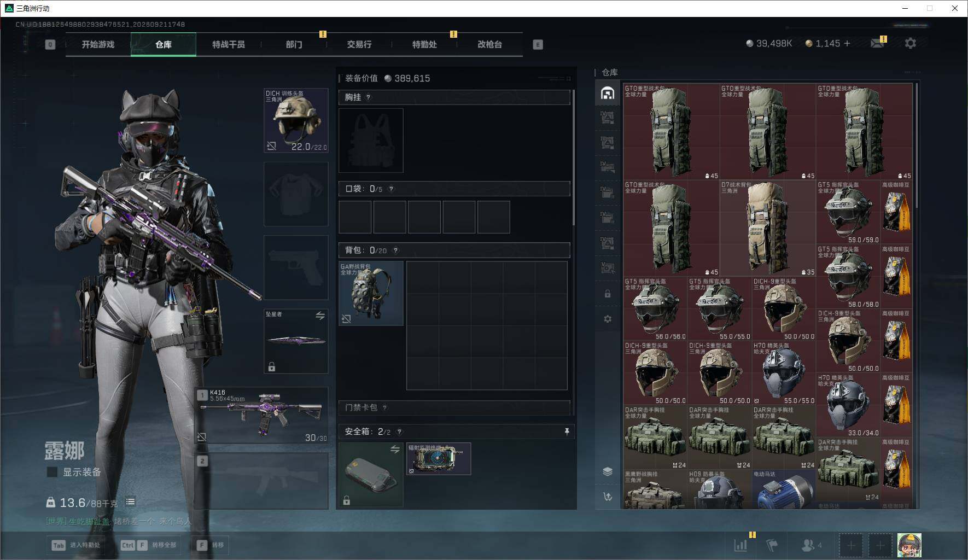Open the 特勤处 tab
Screen dimensions: 968x560
[x=424, y=44]
